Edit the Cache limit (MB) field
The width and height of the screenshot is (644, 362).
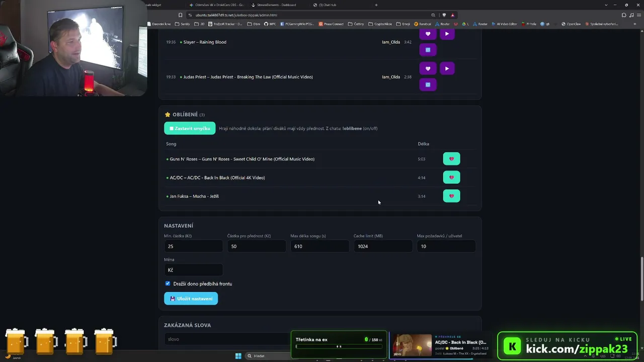(383, 246)
